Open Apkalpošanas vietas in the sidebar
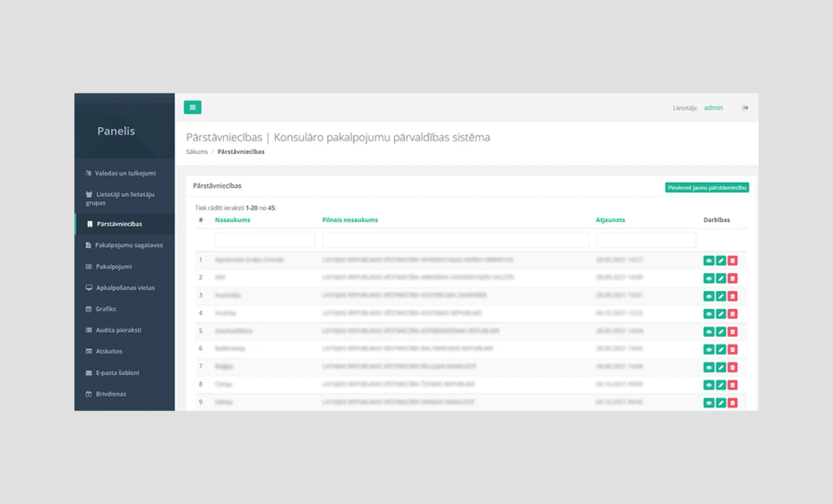Viewport: 833px width, 504px height. click(125, 288)
